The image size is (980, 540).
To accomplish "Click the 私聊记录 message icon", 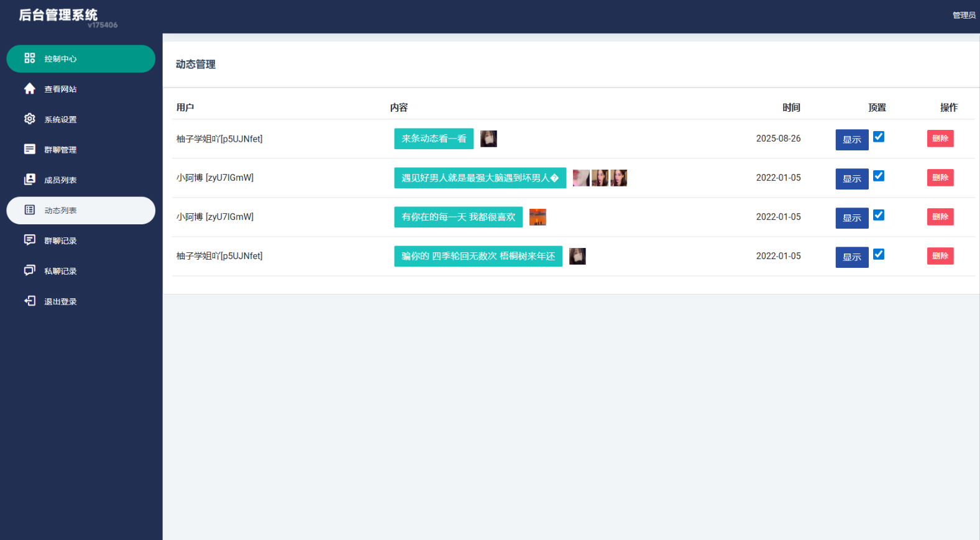I will click(29, 270).
